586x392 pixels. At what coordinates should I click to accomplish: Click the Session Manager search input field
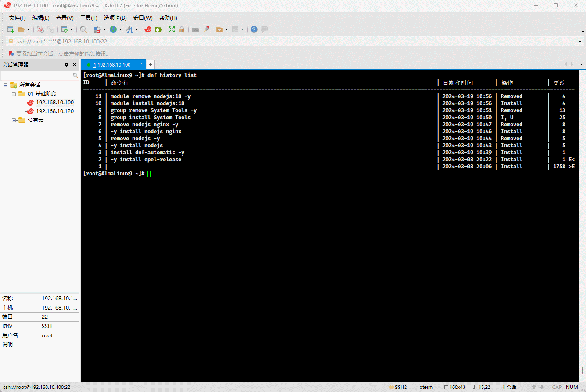[x=37, y=75]
